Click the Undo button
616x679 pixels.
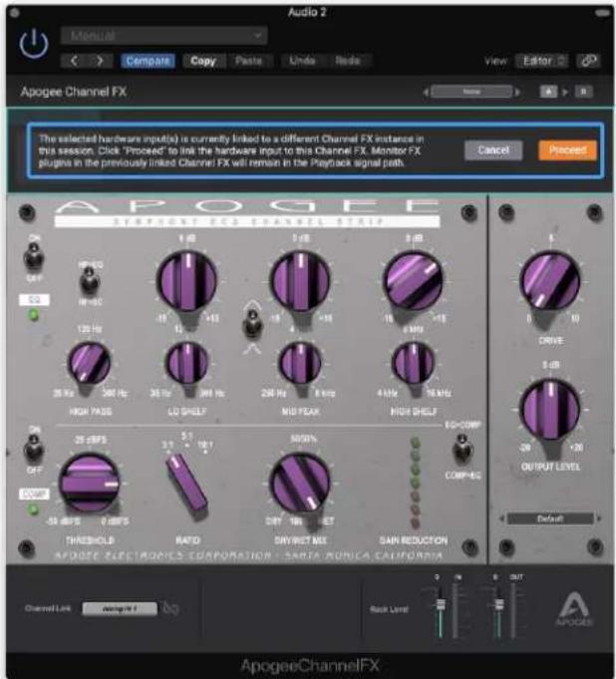pyautogui.click(x=302, y=61)
